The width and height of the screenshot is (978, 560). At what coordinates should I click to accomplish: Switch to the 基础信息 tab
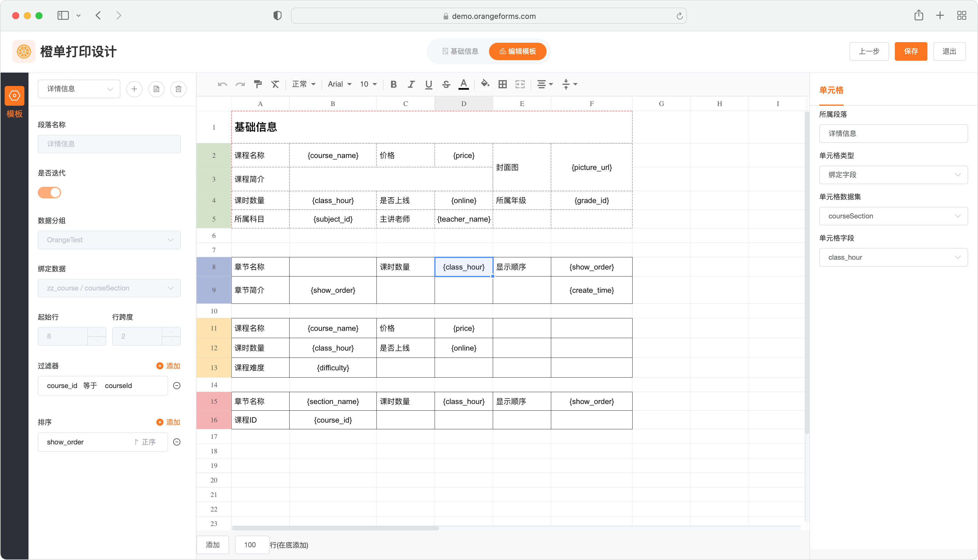[x=460, y=51]
